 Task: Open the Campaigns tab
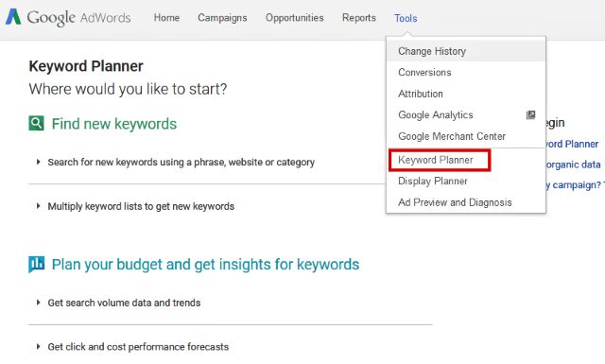click(222, 18)
